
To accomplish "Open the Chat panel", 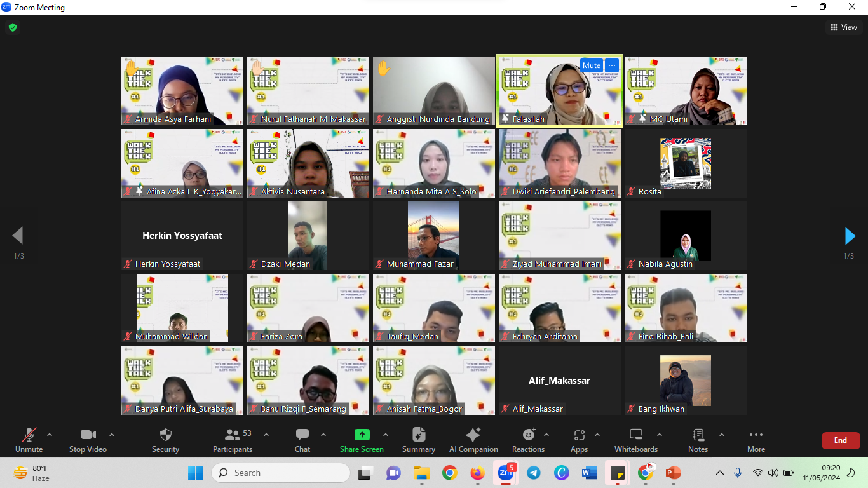I will (302, 435).
